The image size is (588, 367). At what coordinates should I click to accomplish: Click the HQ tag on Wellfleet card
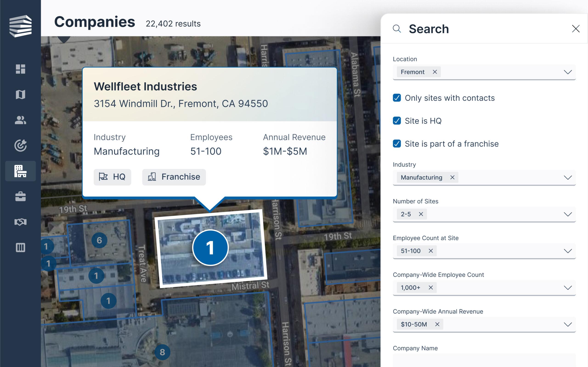coord(112,177)
